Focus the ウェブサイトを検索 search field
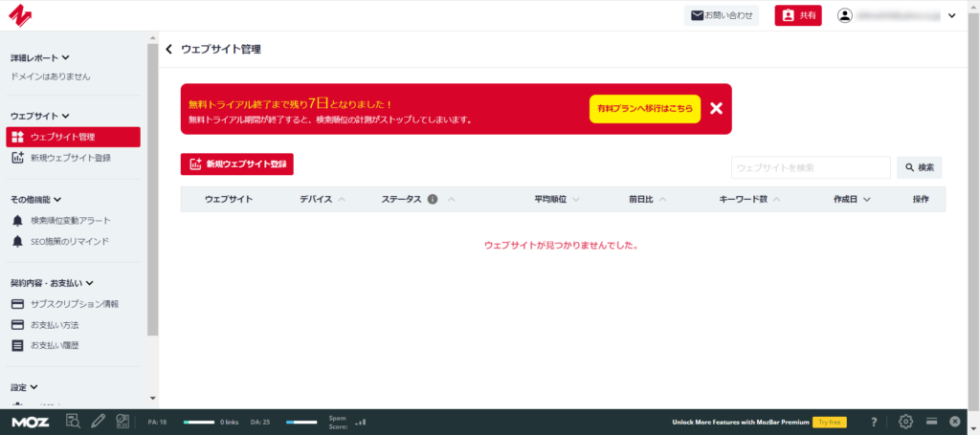 [x=811, y=167]
